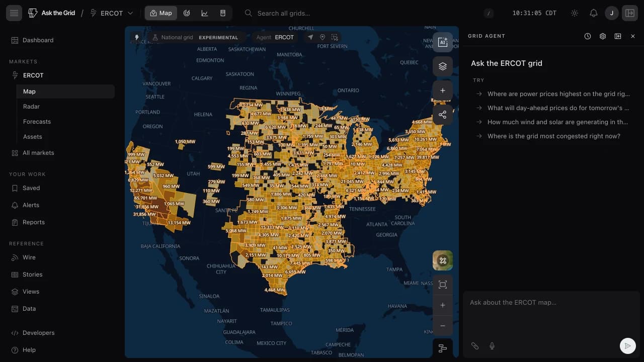Toggle the light/dark theme sun icon
The width and height of the screenshot is (644, 362).
575,13
